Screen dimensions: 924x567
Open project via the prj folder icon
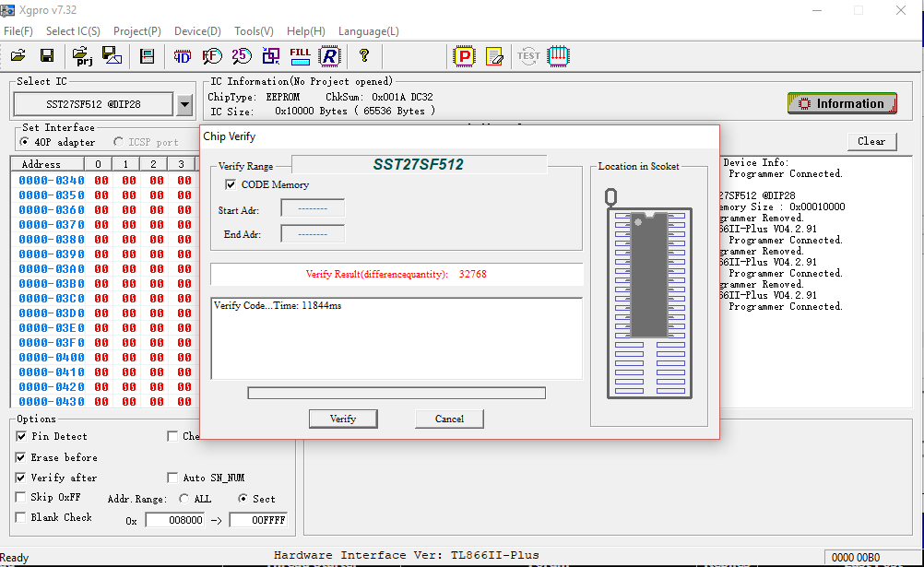[x=83, y=56]
